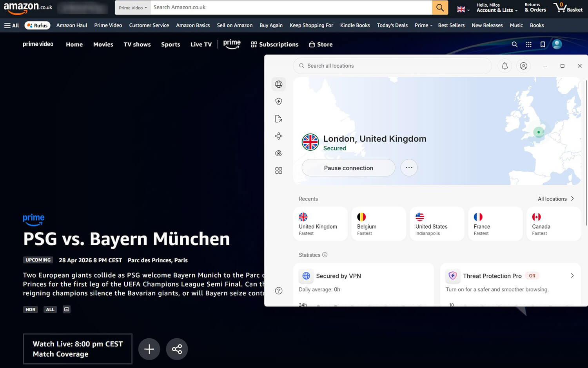Open the TV shows tab
The image size is (588, 368).
click(137, 45)
